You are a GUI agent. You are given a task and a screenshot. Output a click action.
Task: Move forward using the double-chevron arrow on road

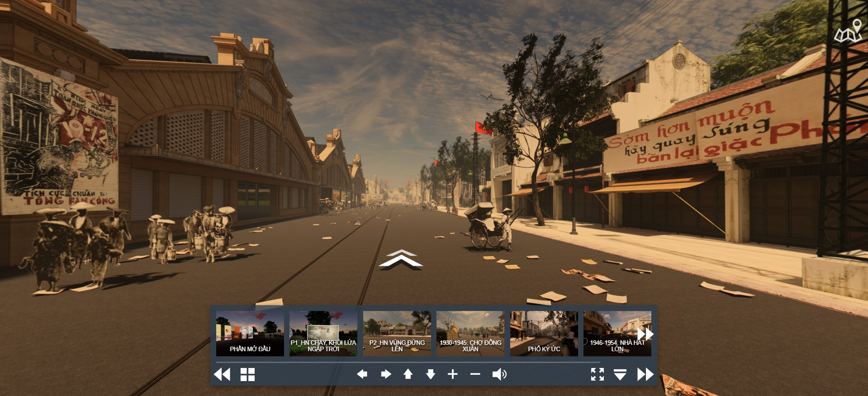[401, 260]
